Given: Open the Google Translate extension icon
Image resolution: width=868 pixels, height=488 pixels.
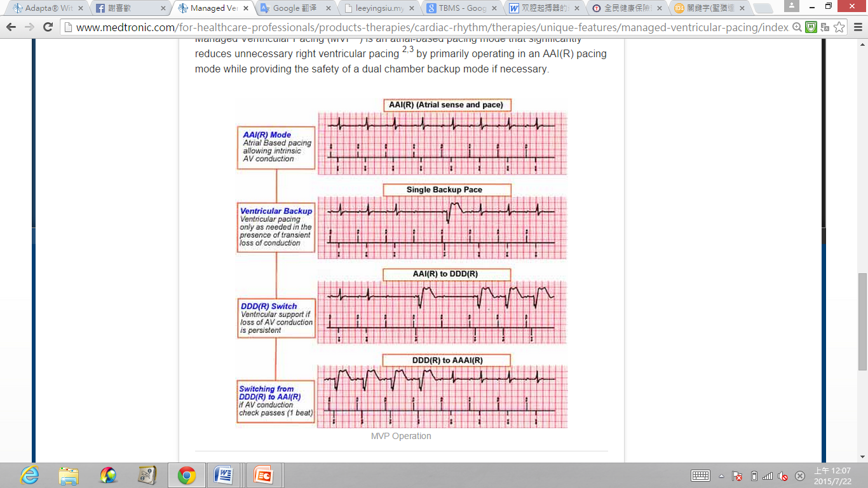Looking at the screenshot, I should [826, 27].
